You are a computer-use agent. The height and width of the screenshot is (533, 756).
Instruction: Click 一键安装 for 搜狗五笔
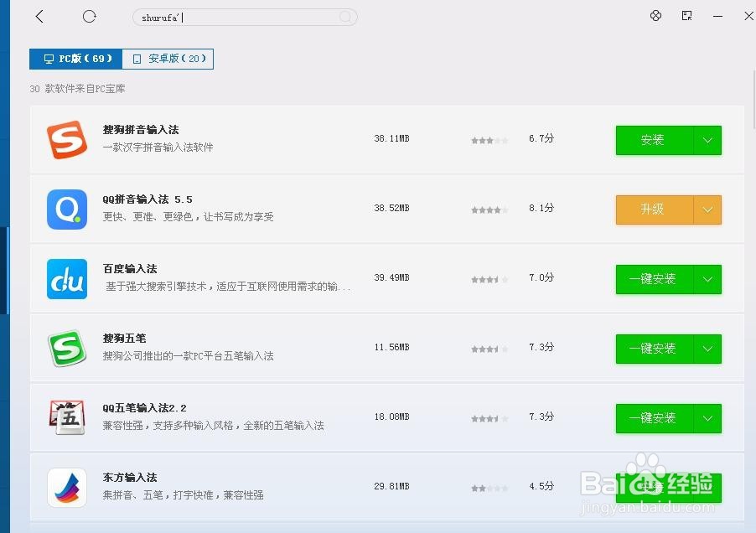pyautogui.click(x=655, y=348)
